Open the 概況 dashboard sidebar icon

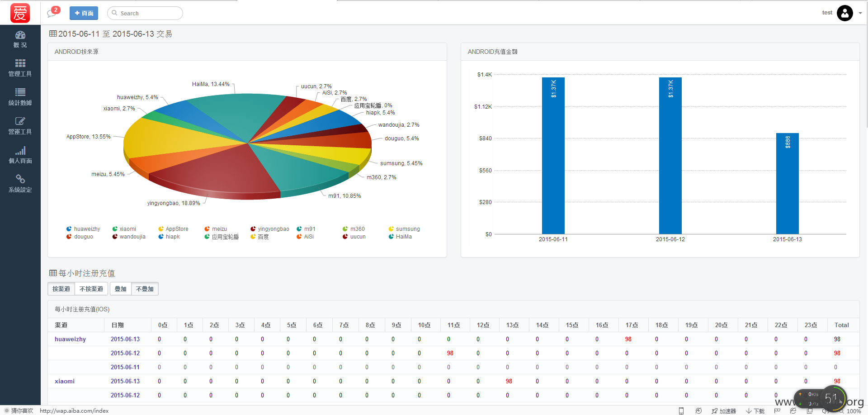20,35
